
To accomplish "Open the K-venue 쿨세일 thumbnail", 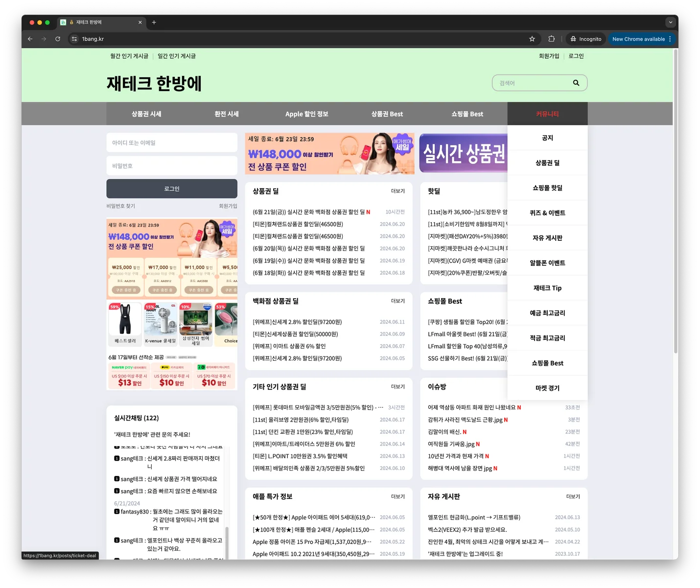I will coord(160,324).
